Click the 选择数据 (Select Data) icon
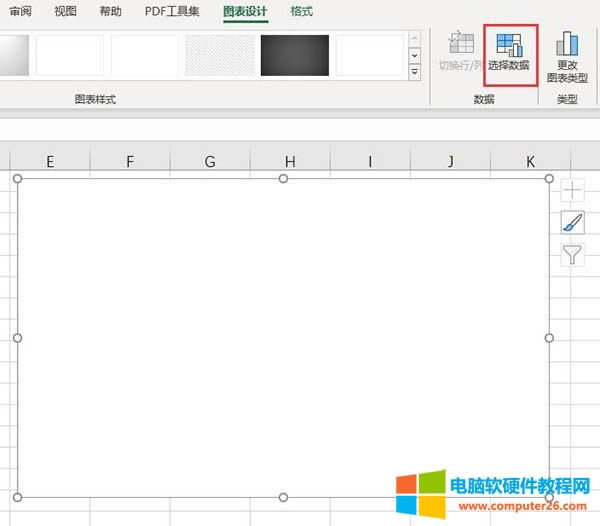The image size is (600, 526). click(509, 45)
